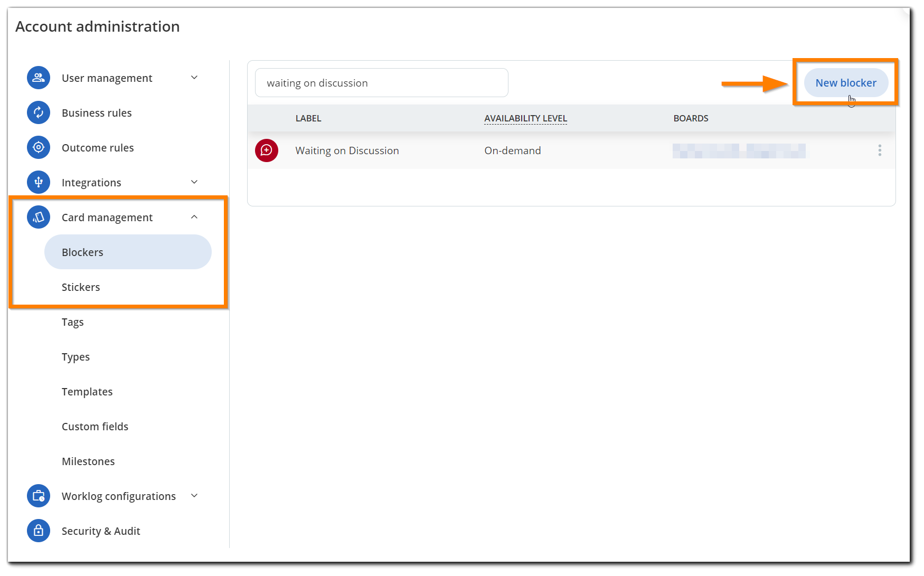Click the Business rules cycle icon
This screenshot has width=924, height=576.
[x=39, y=112]
